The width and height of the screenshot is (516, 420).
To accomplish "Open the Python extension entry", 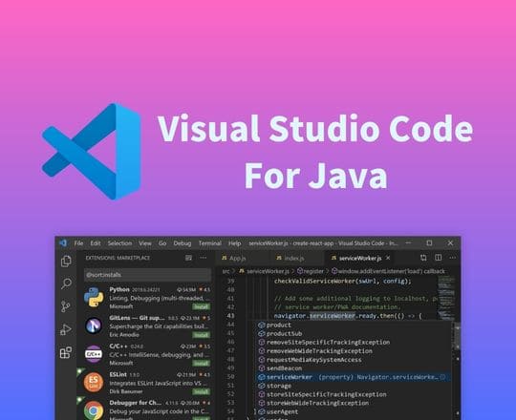I will 147,298.
